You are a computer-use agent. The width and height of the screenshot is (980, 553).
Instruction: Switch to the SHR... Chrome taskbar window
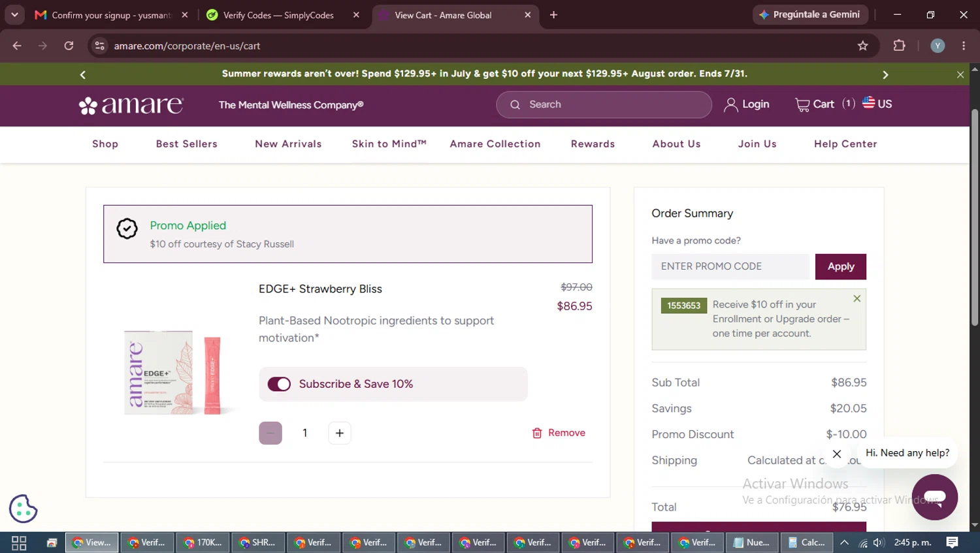pos(258,543)
